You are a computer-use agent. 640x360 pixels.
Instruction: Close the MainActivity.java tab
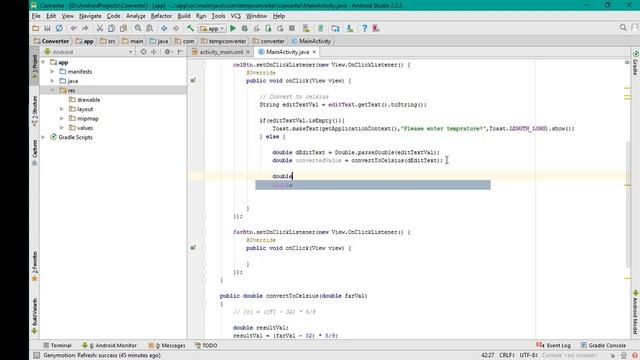coord(314,52)
